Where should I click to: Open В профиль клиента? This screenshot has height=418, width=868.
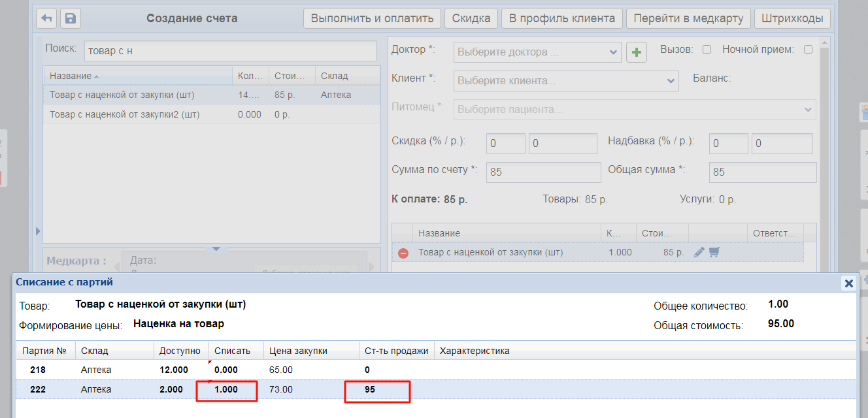click(x=562, y=18)
